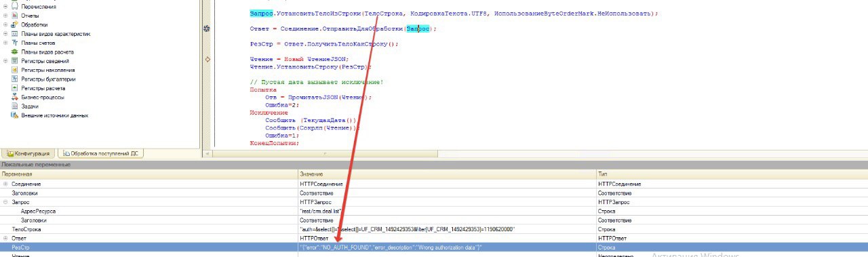Image resolution: width=868 pixels, height=257 pixels.
Task: Click the Отчеты tree icon
Action: click(15, 15)
